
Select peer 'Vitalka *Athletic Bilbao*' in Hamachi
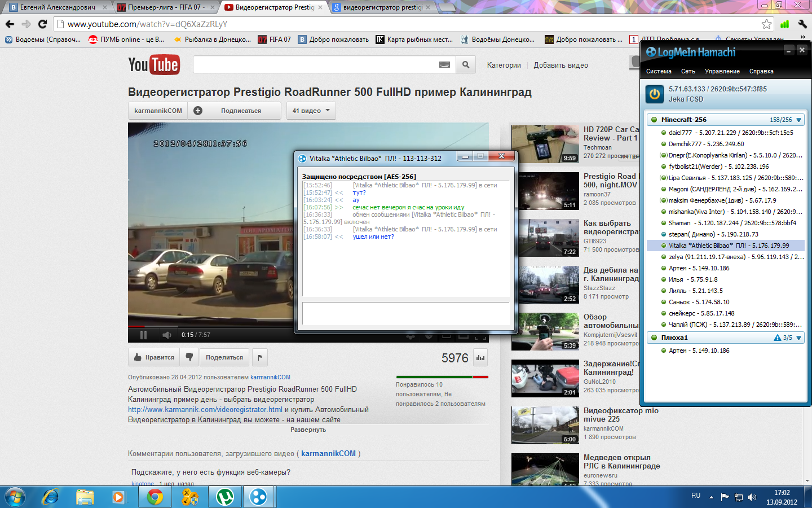725,246
